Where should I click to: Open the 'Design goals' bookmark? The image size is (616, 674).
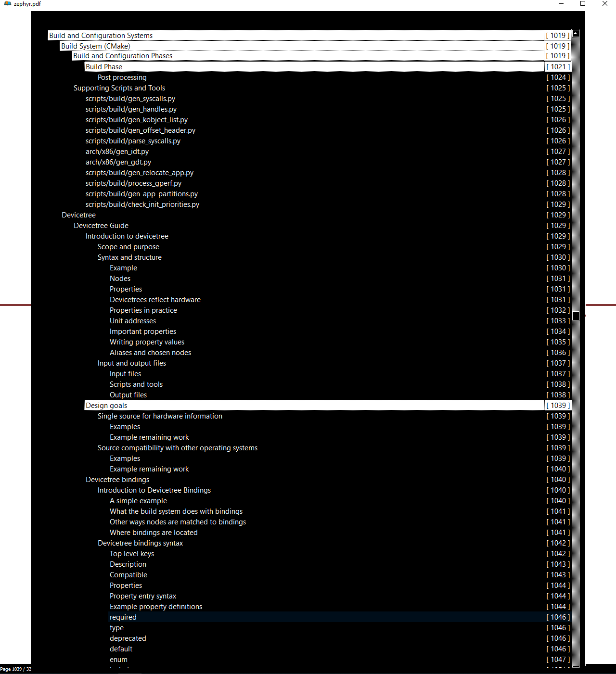(x=106, y=405)
